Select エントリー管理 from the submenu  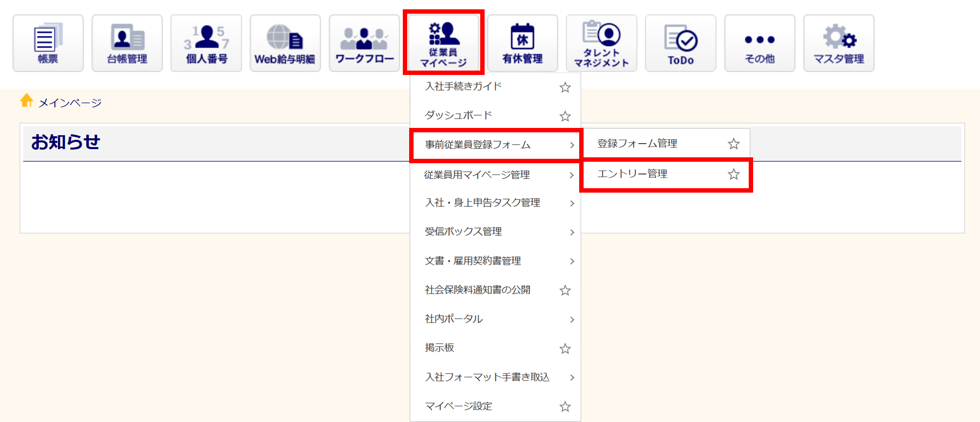point(632,174)
